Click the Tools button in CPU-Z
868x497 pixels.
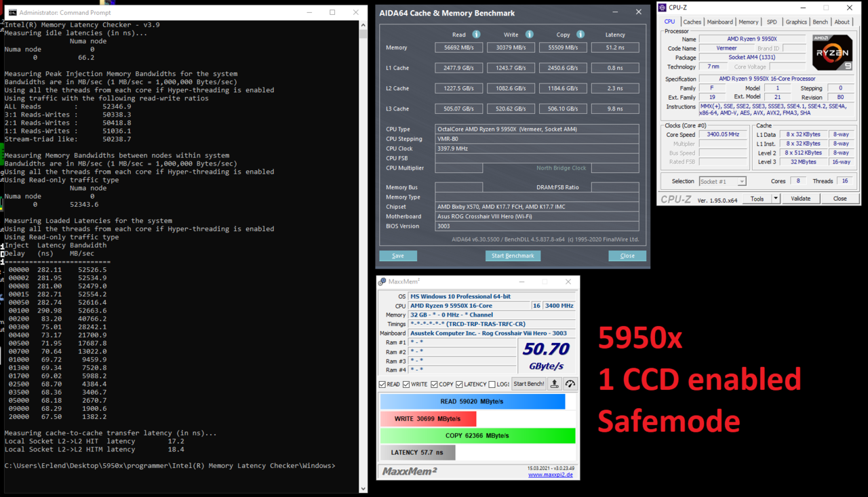757,199
